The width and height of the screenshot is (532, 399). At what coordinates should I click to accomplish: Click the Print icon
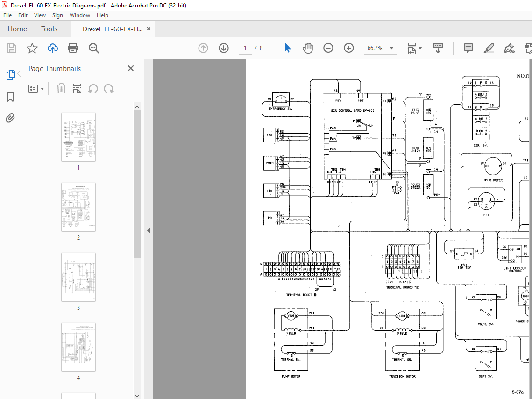point(73,48)
